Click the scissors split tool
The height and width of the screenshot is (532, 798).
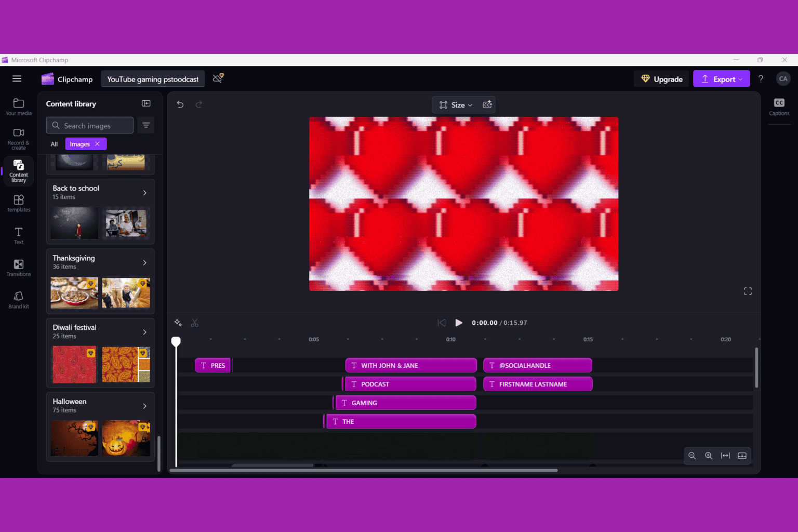(x=195, y=323)
